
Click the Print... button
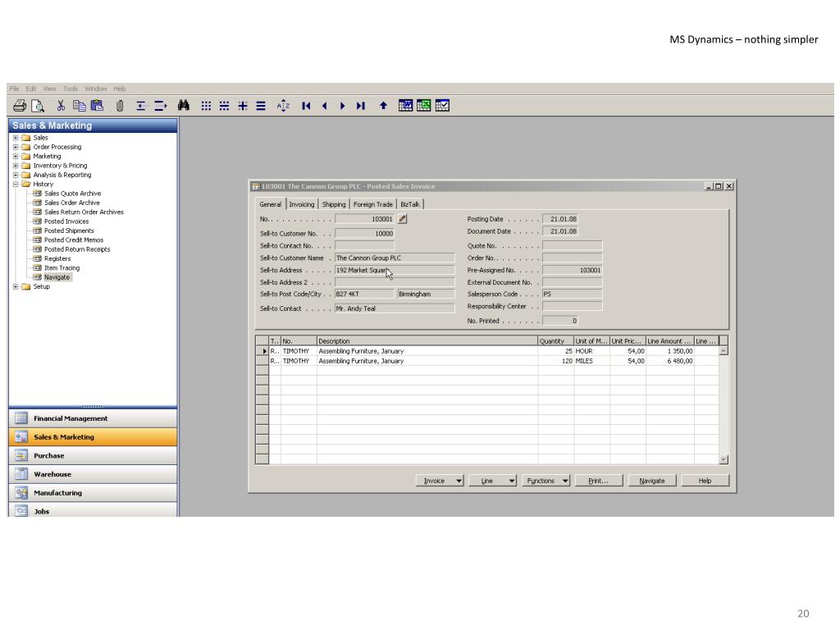pos(598,481)
